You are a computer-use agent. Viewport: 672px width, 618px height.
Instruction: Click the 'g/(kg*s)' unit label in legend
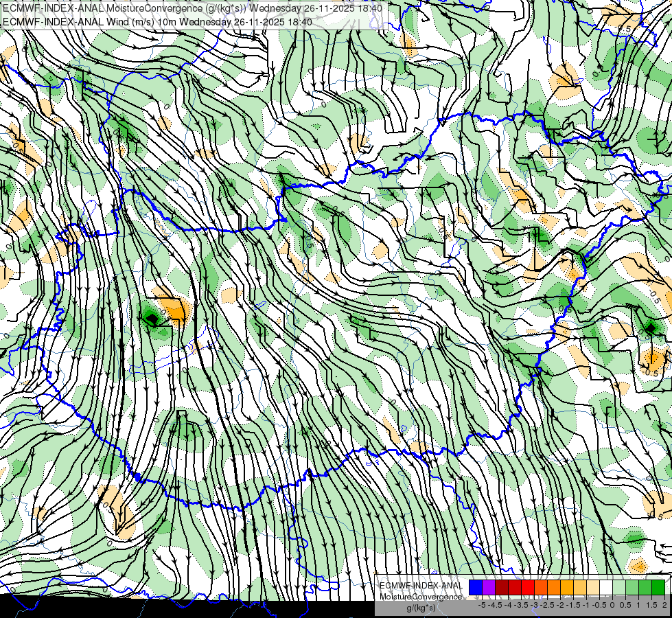pyautogui.click(x=421, y=607)
